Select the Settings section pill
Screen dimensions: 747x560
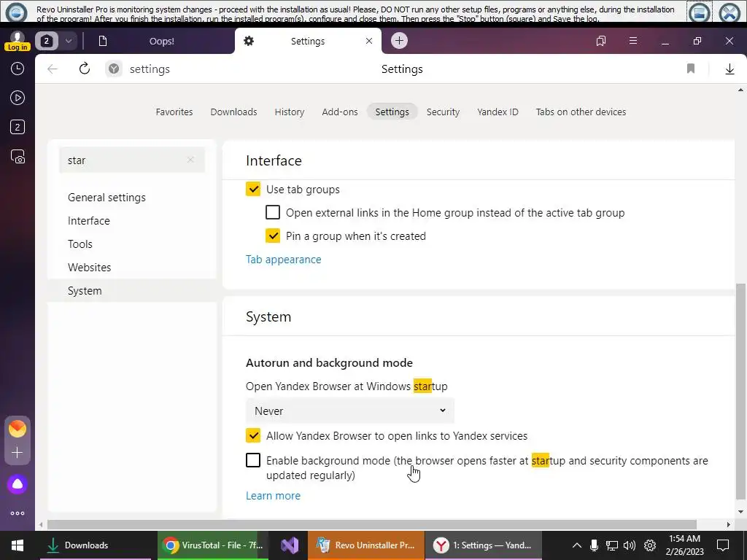tap(392, 112)
